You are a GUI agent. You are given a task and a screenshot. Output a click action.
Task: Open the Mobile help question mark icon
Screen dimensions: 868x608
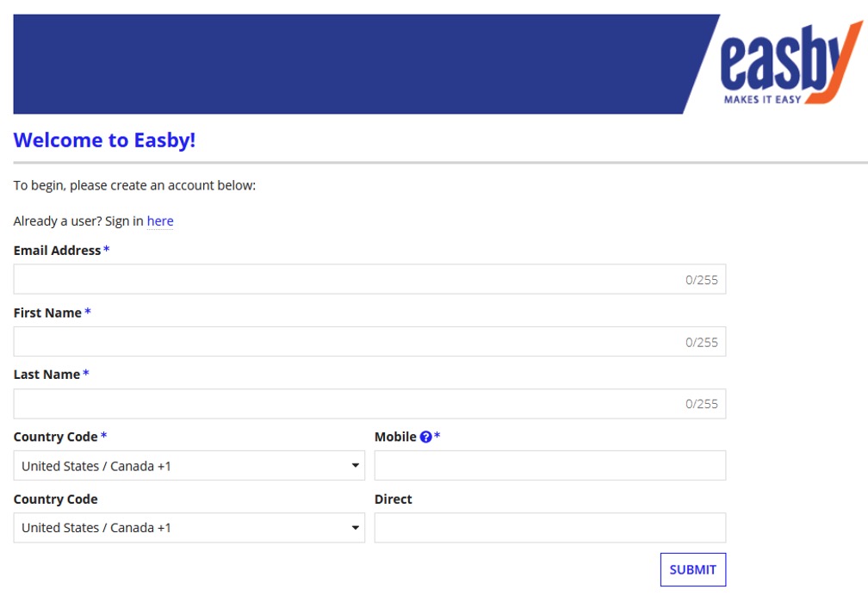(x=425, y=437)
